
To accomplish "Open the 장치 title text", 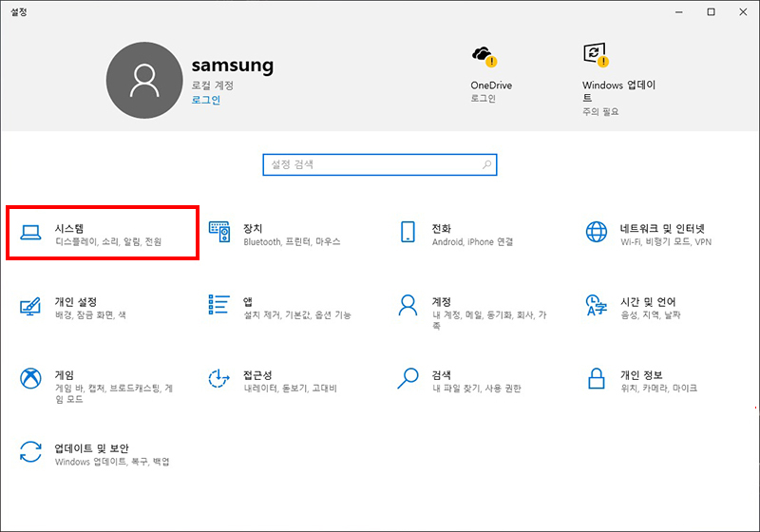I will click(253, 228).
